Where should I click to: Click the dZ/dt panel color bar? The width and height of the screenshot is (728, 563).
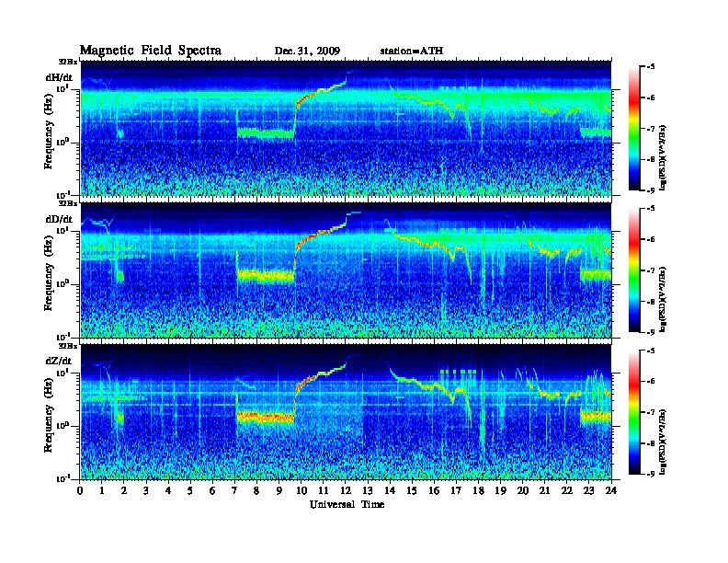[x=634, y=412]
